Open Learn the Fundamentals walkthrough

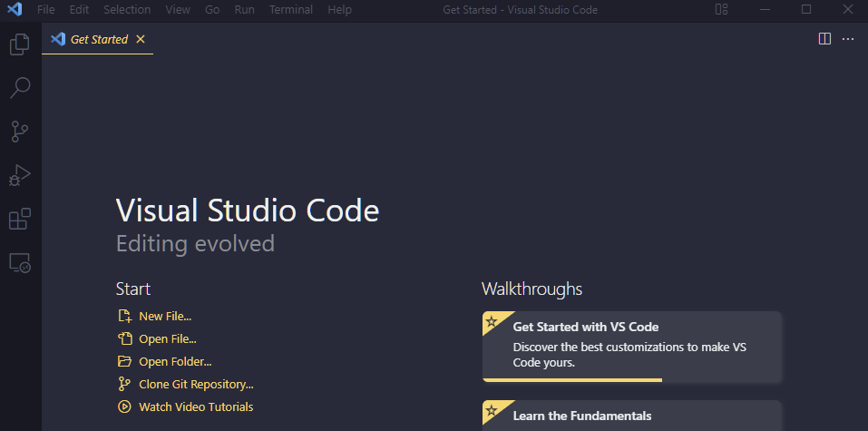pyautogui.click(x=631, y=416)
